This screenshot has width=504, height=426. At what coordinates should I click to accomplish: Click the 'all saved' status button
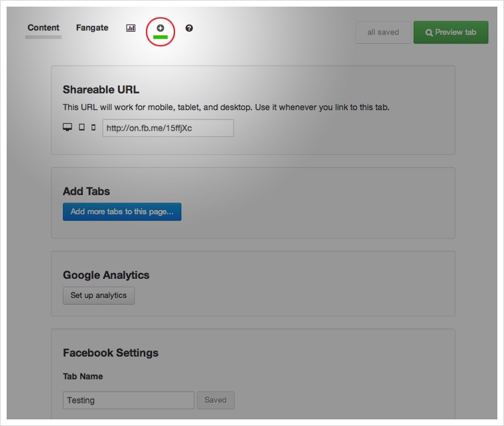(383, 32)
